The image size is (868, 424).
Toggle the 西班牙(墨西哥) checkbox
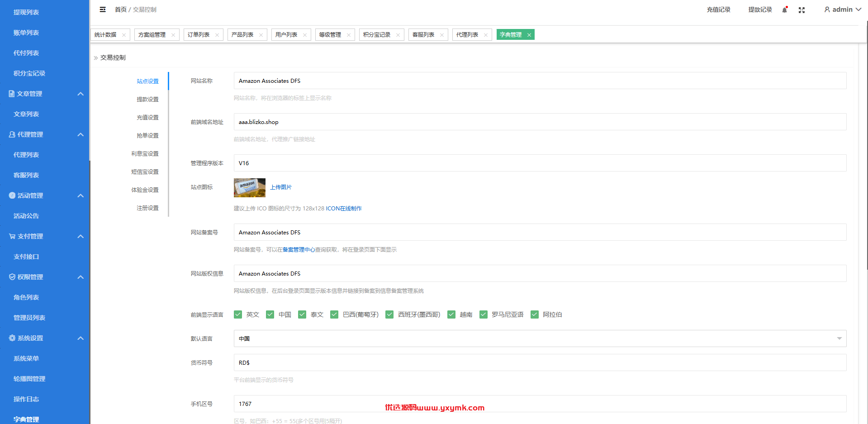[x=389, y=314]
